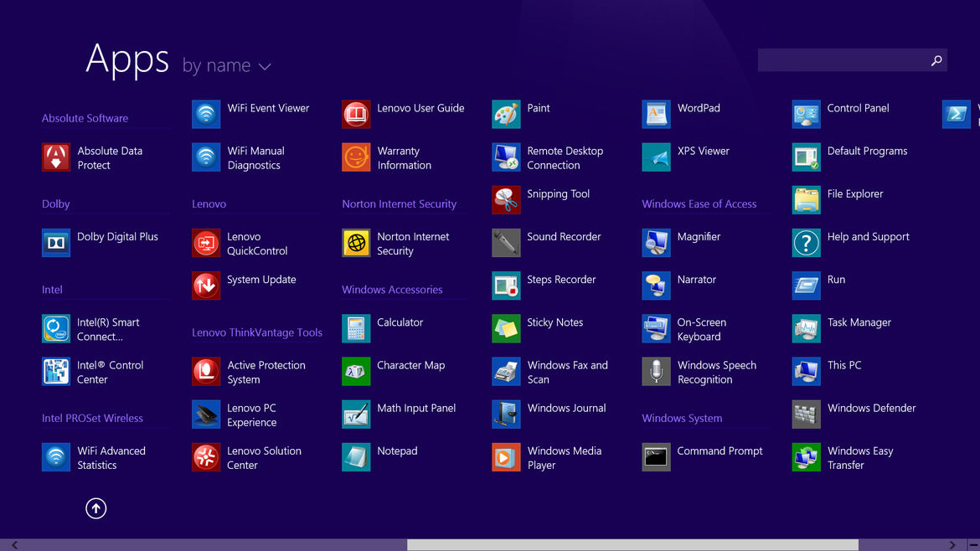Select the Windows Accessories group header

[x=392, y=289]
